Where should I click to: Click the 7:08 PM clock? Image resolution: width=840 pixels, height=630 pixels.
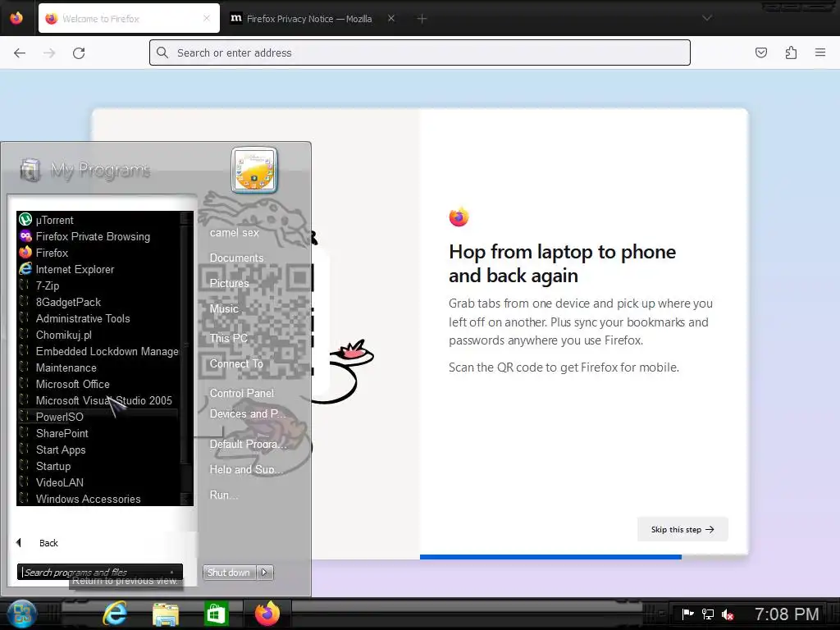(787, 614)
